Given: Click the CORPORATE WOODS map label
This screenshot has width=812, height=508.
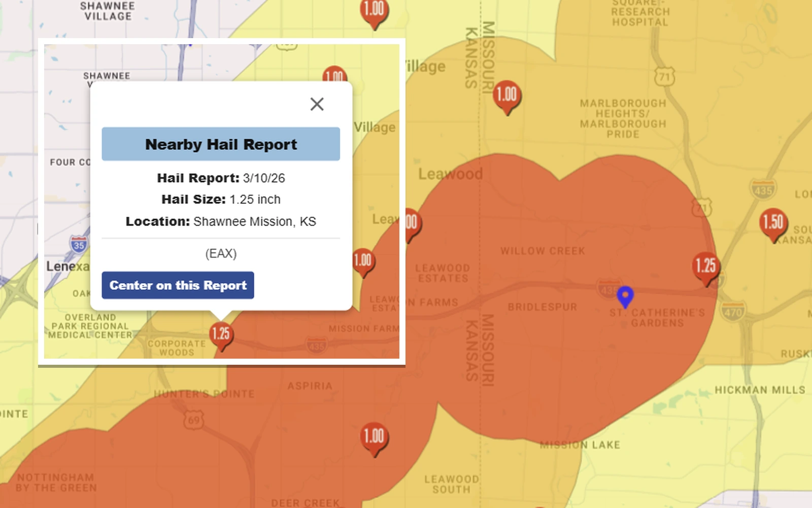Looking at the screenshot, I should (177, 348).
